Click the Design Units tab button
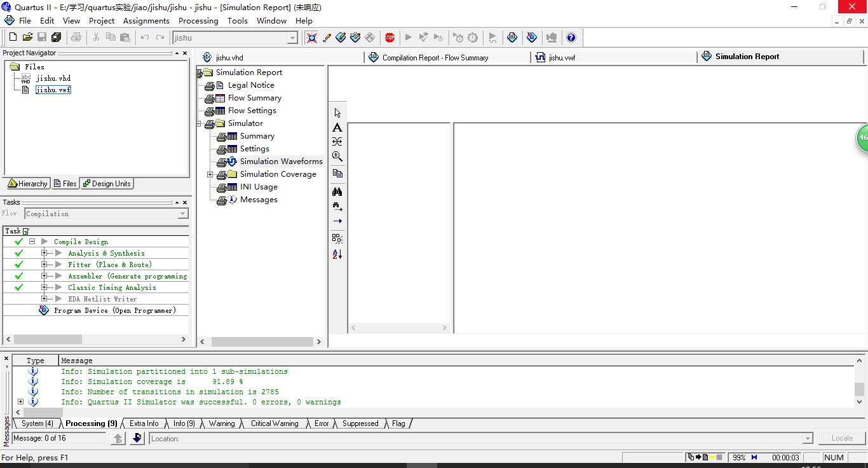868x468 pixels. tap(107, 184)
